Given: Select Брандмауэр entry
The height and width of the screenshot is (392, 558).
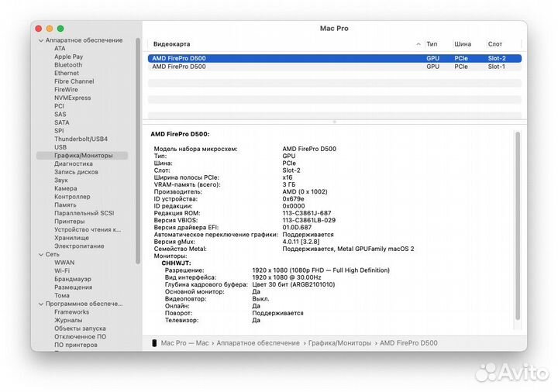Looking at the screenshot, I should coord(73,279).
